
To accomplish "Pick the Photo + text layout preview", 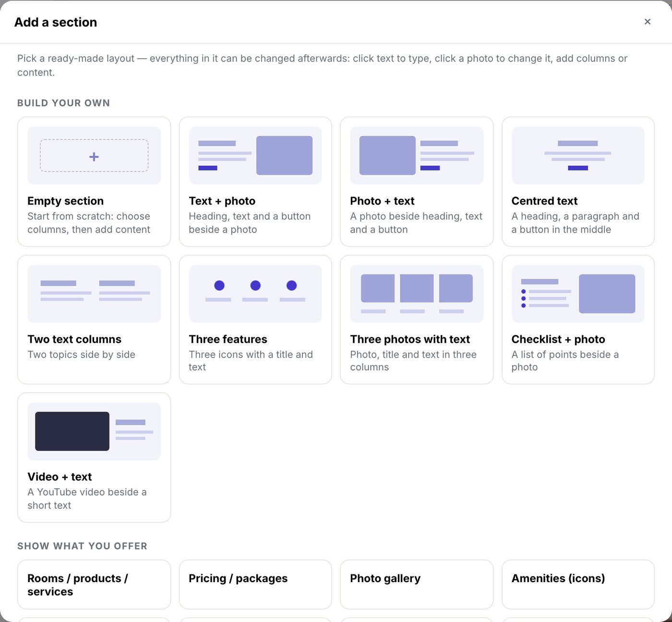I will point(417,156).
